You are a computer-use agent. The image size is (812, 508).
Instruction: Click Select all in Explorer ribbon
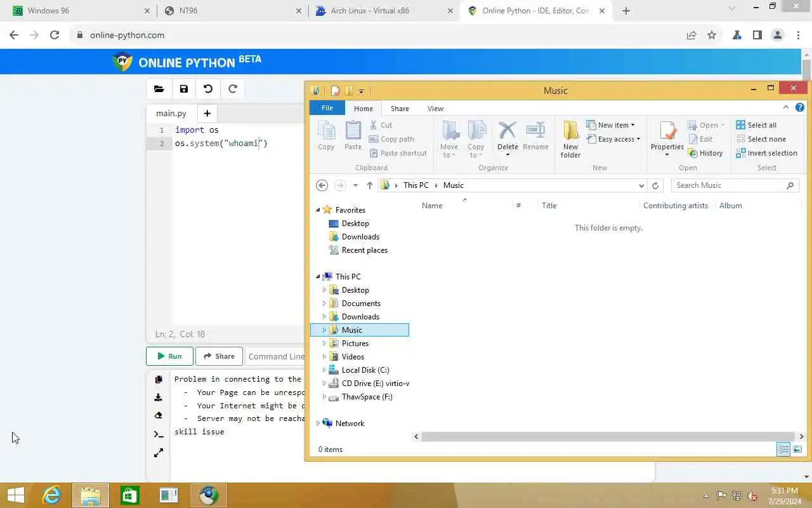(x=756, y=125)
